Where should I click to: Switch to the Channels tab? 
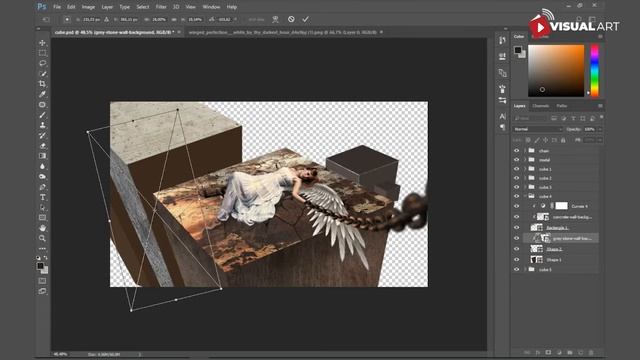(x=540, y=106)
